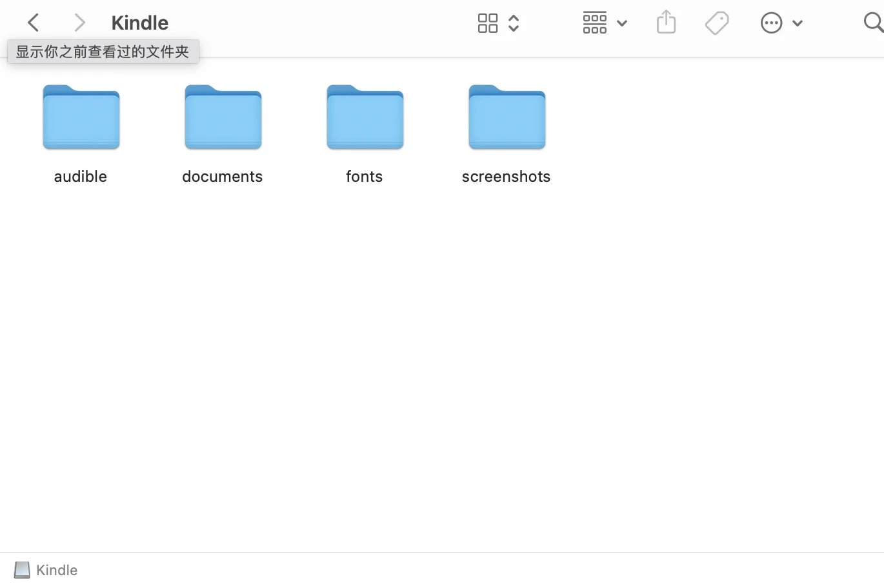
Task: Click the Share toolbar icon
Action: [x=666, y=23]
